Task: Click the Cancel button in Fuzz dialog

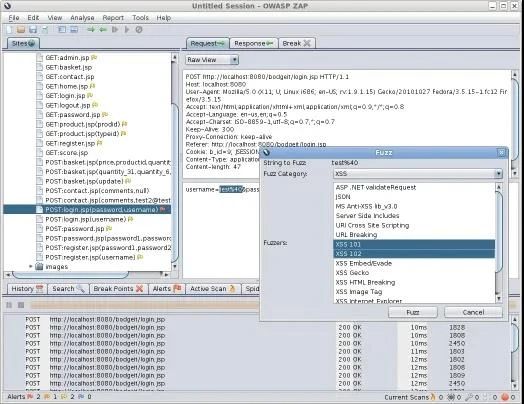Action: coord(473,312)
